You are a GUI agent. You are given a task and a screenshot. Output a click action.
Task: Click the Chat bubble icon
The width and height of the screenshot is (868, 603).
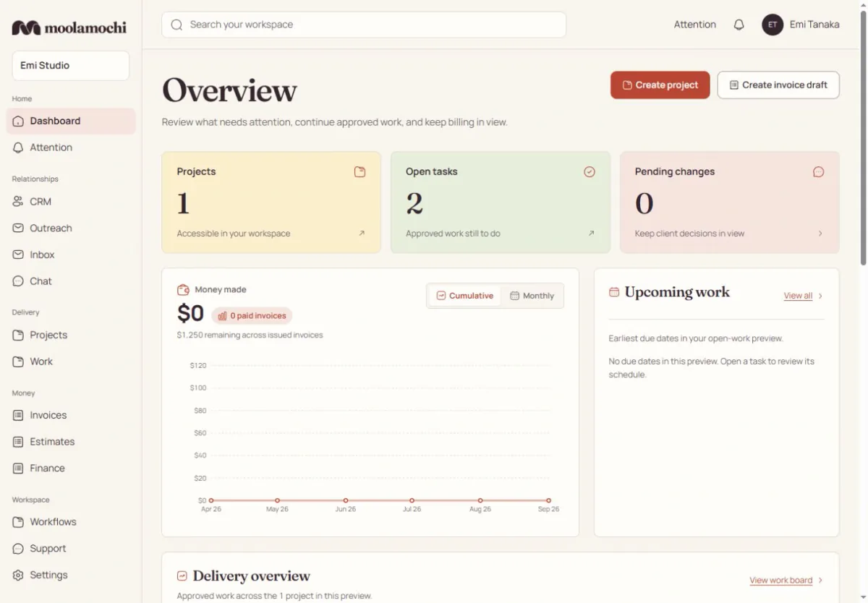point(18,281)
